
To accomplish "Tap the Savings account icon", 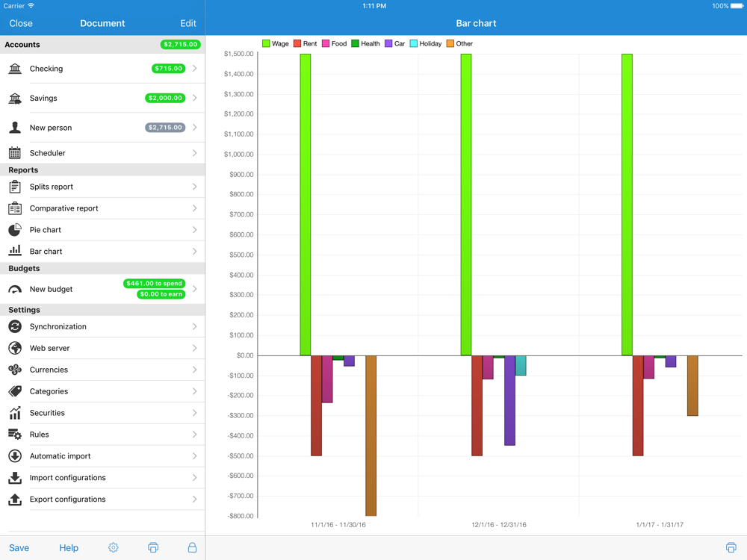I will (x=15, y=98).
